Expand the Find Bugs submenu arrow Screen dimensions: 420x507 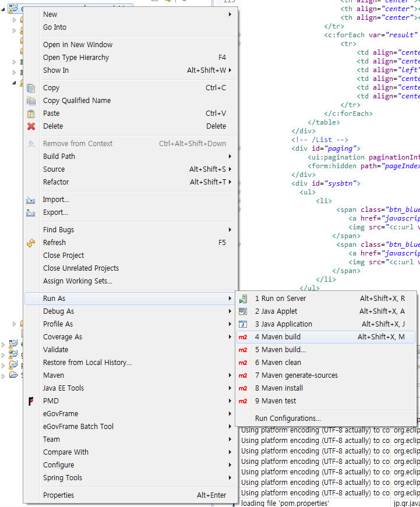tap(230, 230)
